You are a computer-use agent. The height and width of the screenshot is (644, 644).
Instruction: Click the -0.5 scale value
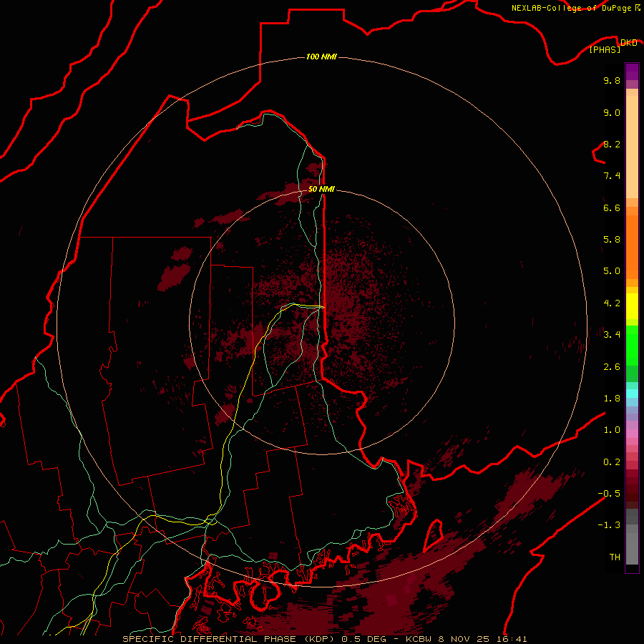pos(609,494)
